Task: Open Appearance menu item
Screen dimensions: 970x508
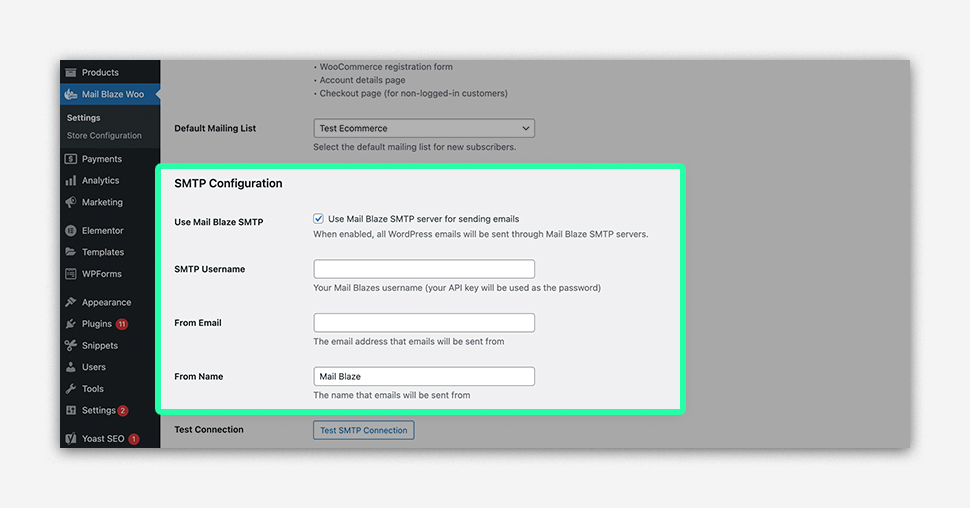Action: pyautogui.click(x=110, y=303)
